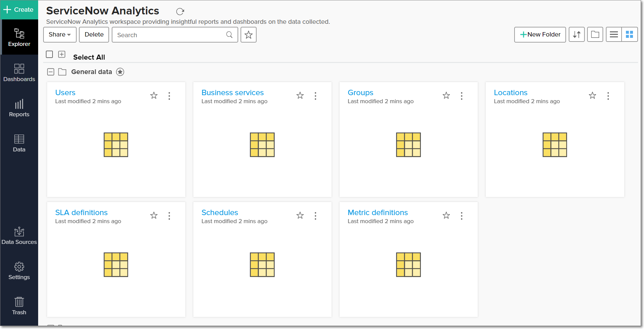Image resolution: width=644 pixels, height=329 pixels.
Task: Refresh the workspace with reload icon
Action: click(180, 12)
